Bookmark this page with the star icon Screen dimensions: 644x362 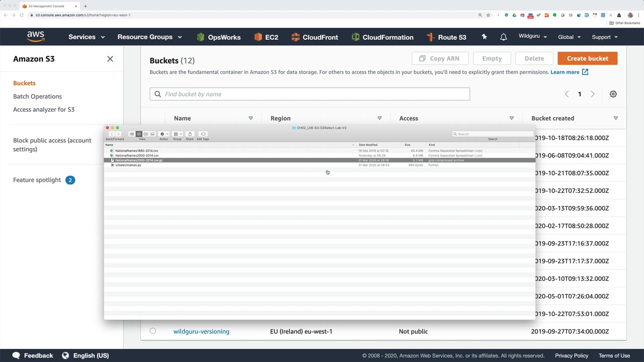[488, 15]
